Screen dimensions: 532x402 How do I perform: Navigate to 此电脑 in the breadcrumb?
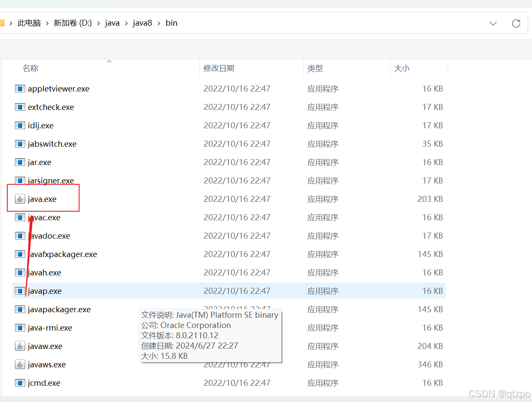coord(29,23)
